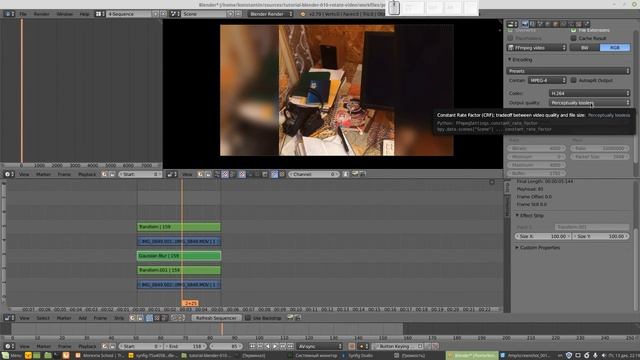Open the Render menu in top bar
Image resolution: width=640 pixels, height=360 pixels.
point(41,14)
